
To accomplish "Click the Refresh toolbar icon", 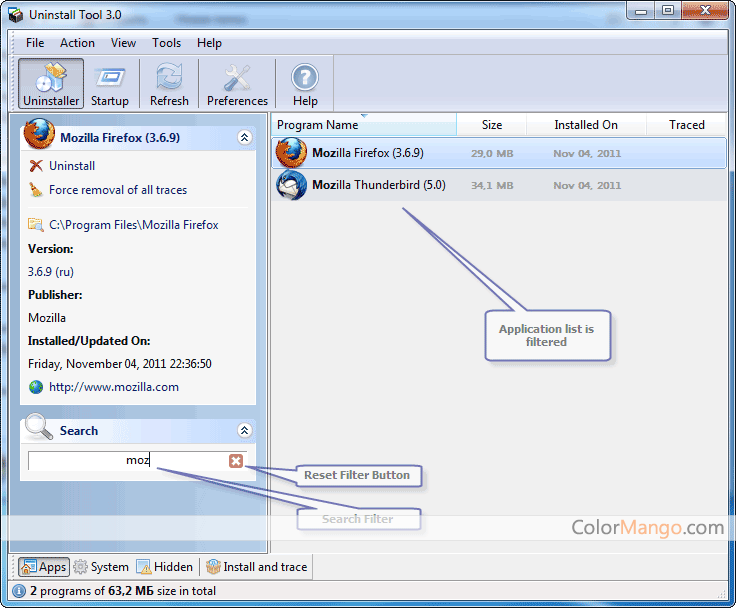I will coord(169,84).
